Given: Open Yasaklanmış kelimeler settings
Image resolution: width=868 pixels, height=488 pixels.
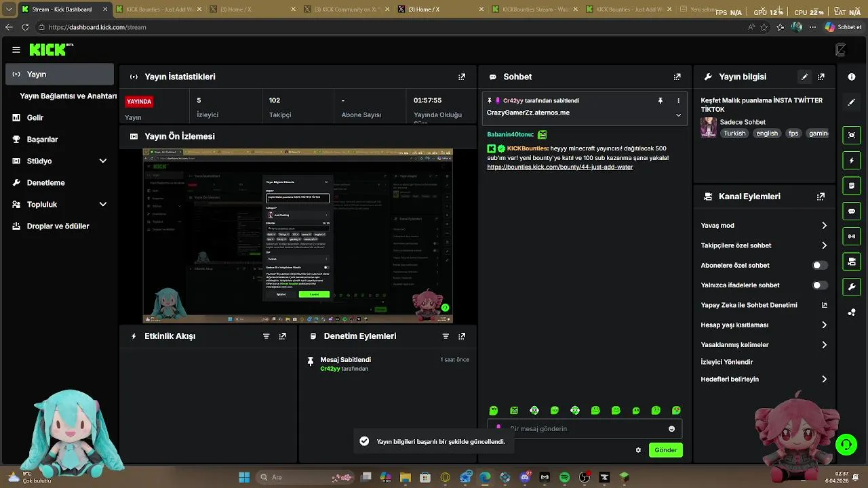Looking at the screenshot, I should tap(764, 345).
